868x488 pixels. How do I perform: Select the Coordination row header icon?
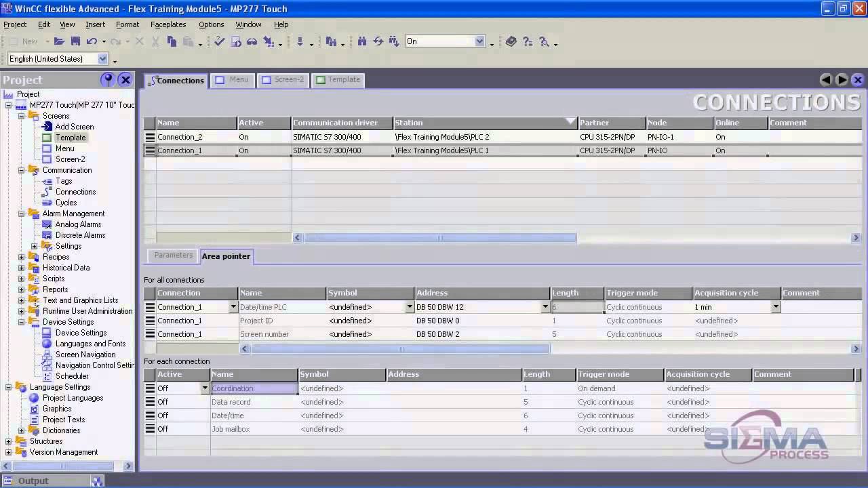(150, 388)
